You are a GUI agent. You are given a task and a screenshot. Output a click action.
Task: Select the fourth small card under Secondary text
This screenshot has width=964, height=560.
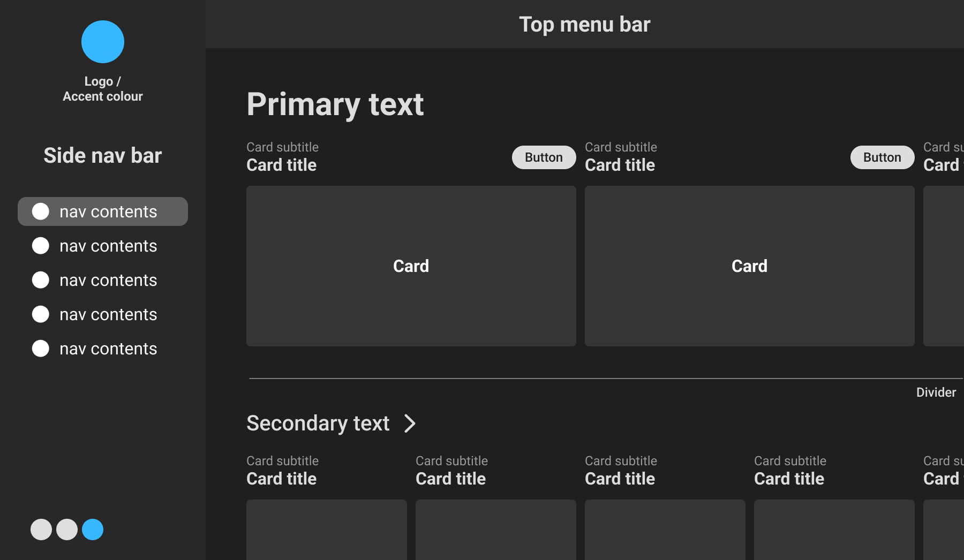pyautogui.click(x=834, y=529)
